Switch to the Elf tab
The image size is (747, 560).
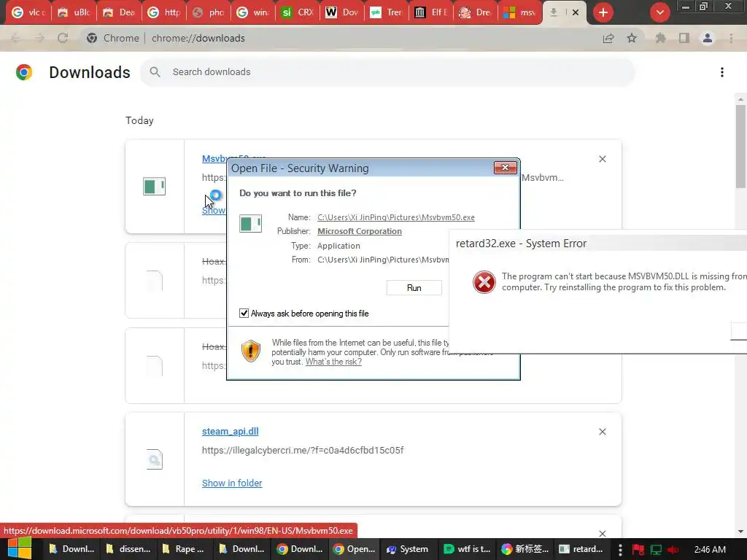click(431, 12)
